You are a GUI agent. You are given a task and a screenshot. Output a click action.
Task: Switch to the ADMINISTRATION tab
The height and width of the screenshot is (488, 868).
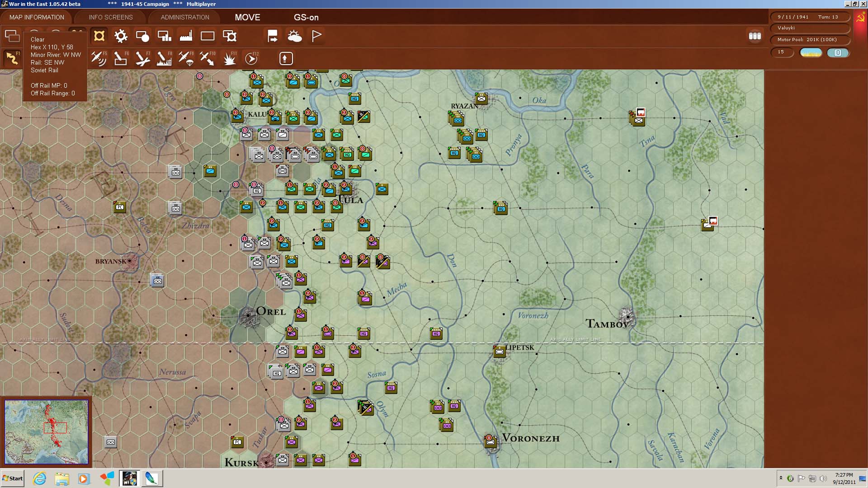click(185, 17)
